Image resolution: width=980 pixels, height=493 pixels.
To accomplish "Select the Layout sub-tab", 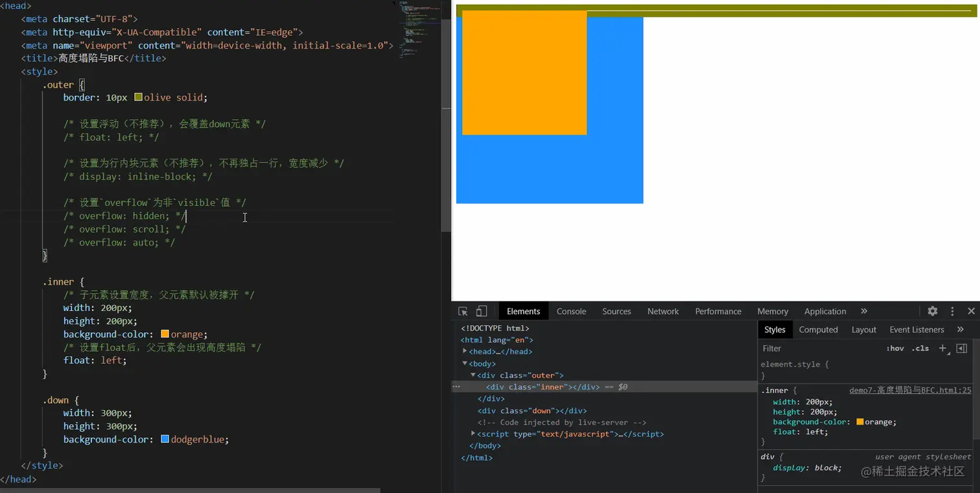I will pos(863,329).
